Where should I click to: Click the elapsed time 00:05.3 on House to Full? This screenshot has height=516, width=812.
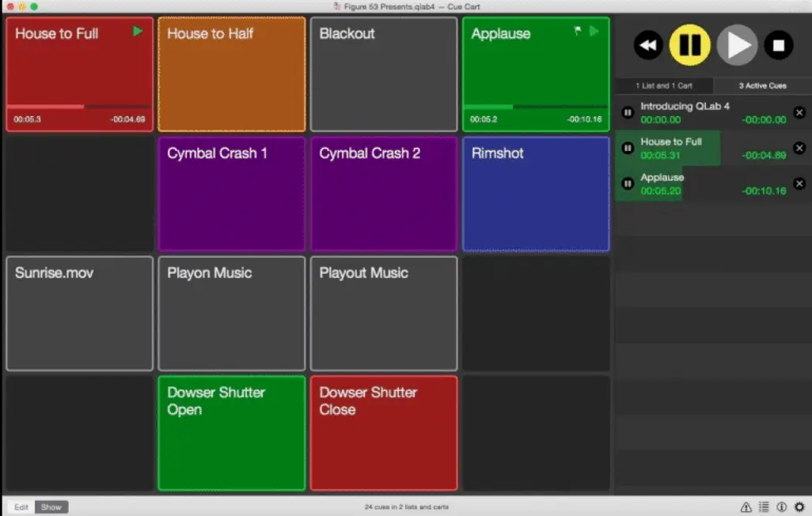28,120
